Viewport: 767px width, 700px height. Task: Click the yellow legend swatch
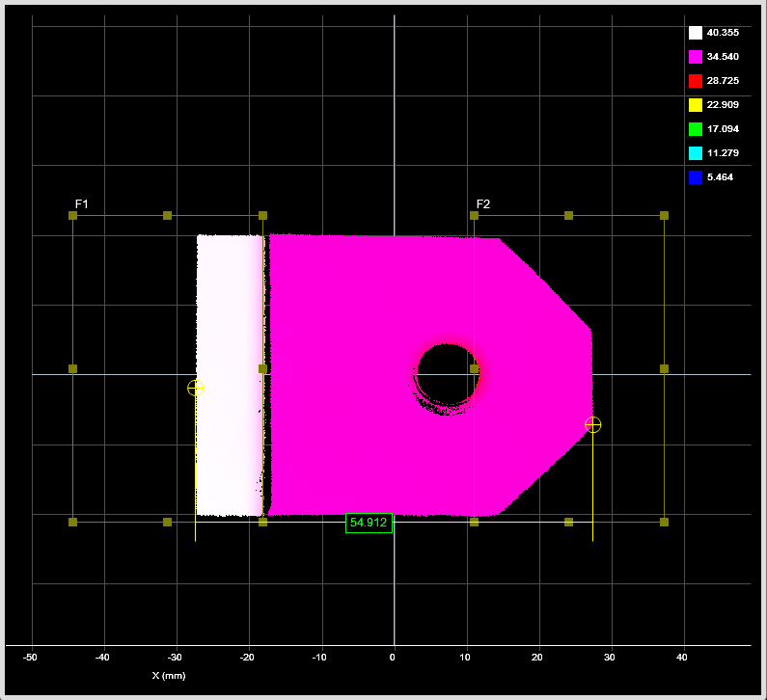(x=696, y=105)
